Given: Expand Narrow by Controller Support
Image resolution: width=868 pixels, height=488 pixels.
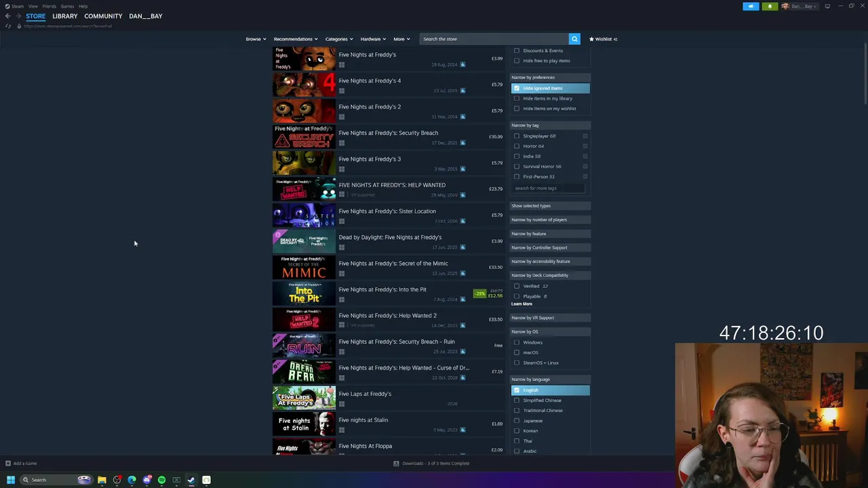Looking at the screenshot, I should coord(550,247).
